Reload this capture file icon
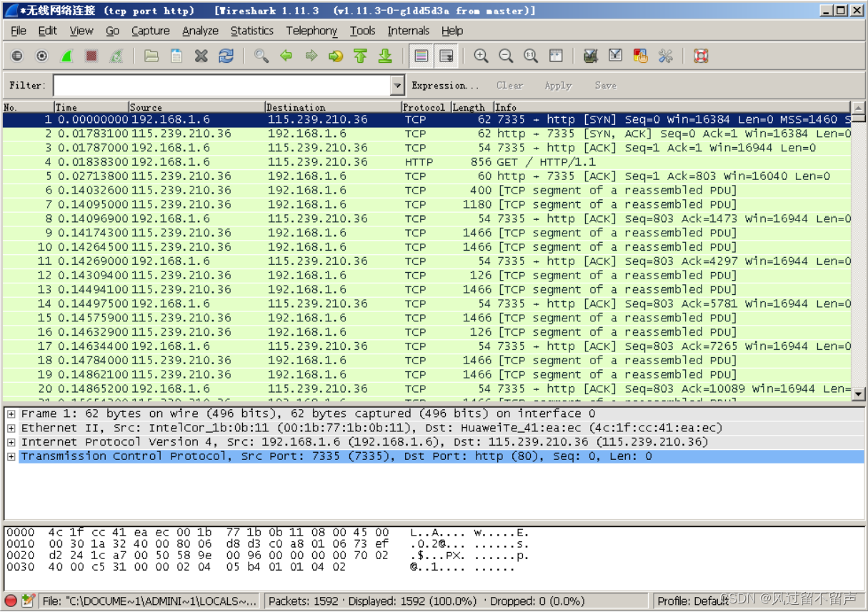Image resolution: width=868 pixels, height=612 pixels. (226, 56)
